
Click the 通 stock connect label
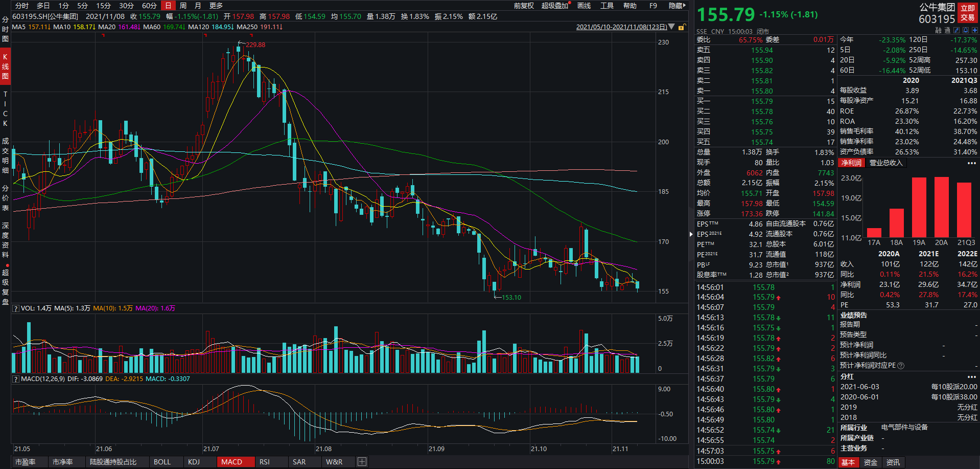pyautogui.click(x=947, y=30)
